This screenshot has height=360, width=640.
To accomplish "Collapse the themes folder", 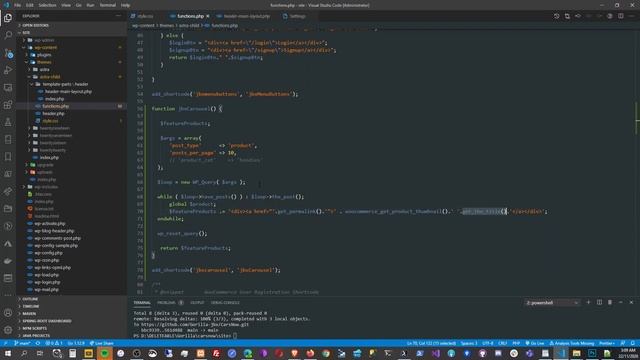I will 44,62.
